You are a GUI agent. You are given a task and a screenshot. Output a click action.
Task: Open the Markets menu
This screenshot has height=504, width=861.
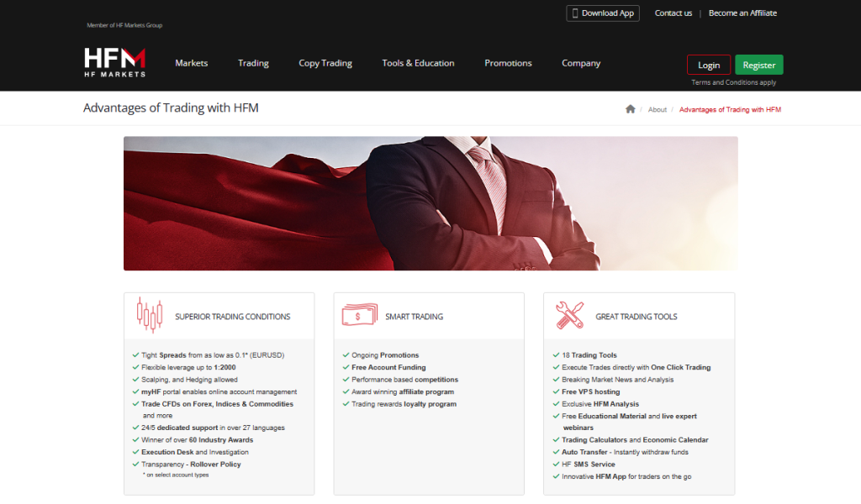[x=191, y=63]
